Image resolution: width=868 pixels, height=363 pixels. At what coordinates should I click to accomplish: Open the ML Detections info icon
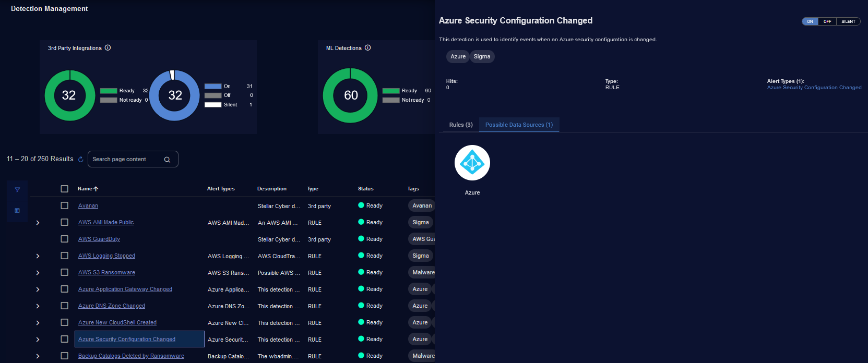(367, 47)
